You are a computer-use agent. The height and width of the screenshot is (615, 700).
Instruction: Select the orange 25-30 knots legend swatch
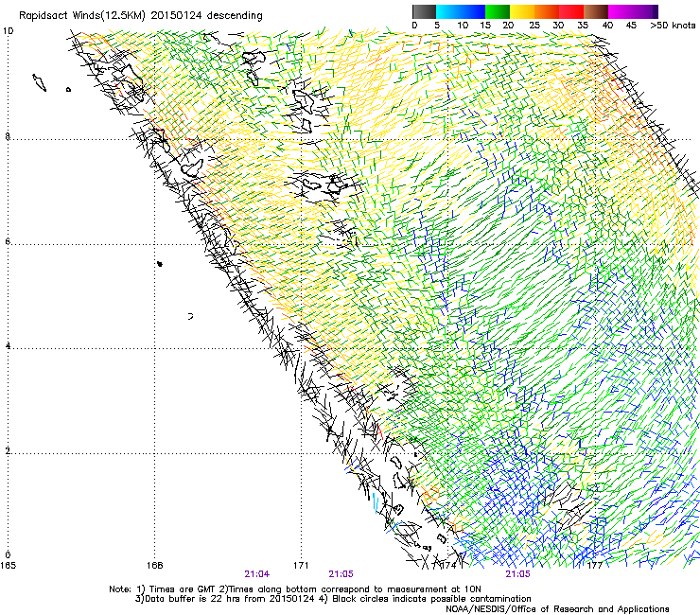(547, 11)
